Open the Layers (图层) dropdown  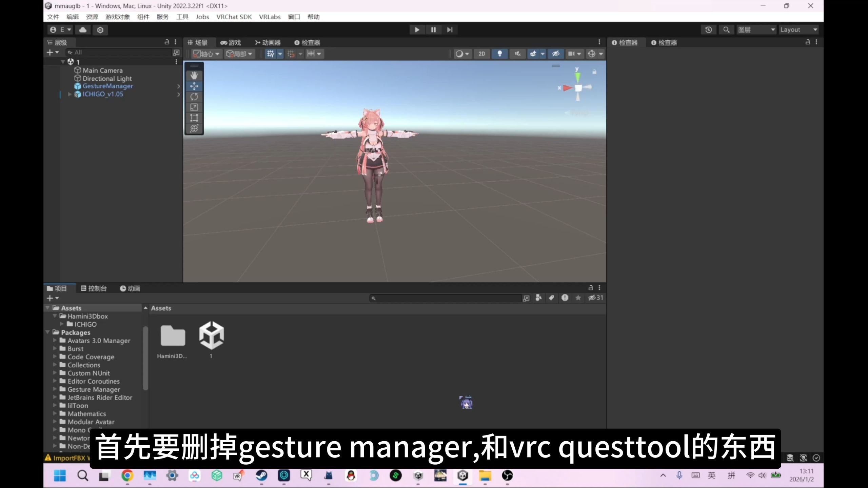coord(756,30)
